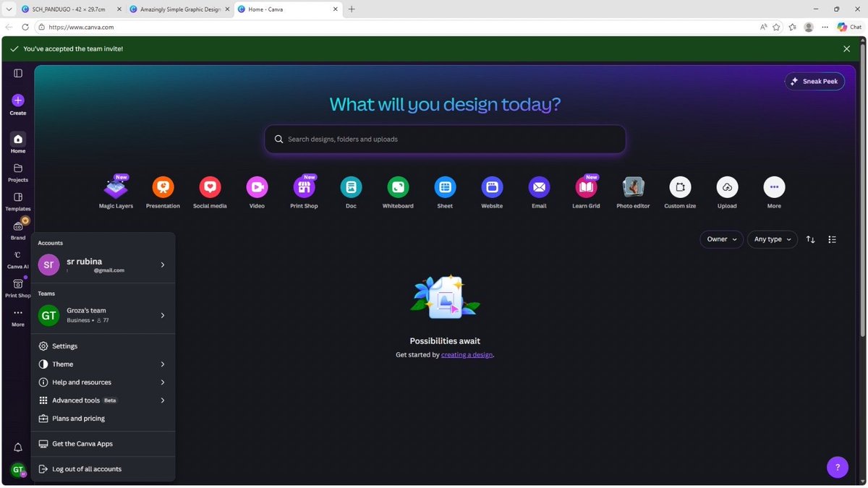Switch to SCH_PANDUGO browser tab
The image size is (868, 488).
[69, 9]
